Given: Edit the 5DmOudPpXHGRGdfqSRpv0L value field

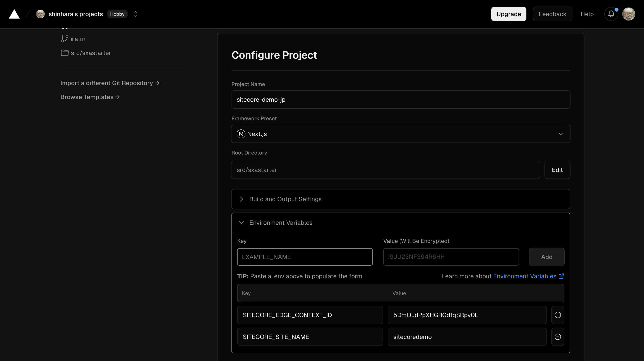Looking at the screenshot, I should (x=467, y=315).
